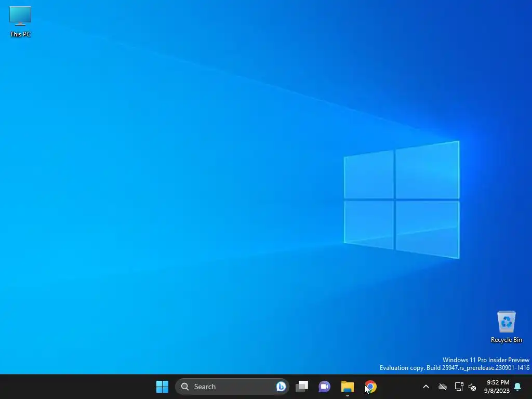Select the This PC desktop icon
532x399 pixels.
pyautogui.click(x=20, y=22)
